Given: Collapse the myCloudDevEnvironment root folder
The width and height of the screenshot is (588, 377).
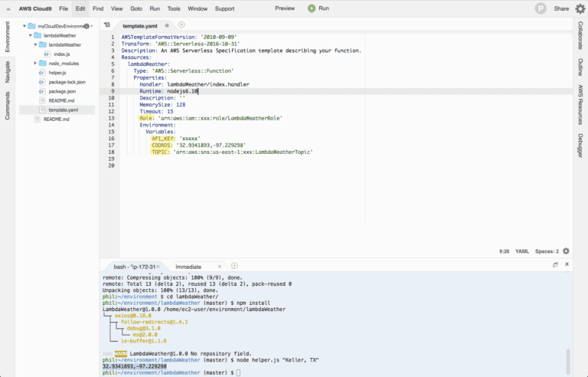Looking at the screenshot, I should [24, 26].
